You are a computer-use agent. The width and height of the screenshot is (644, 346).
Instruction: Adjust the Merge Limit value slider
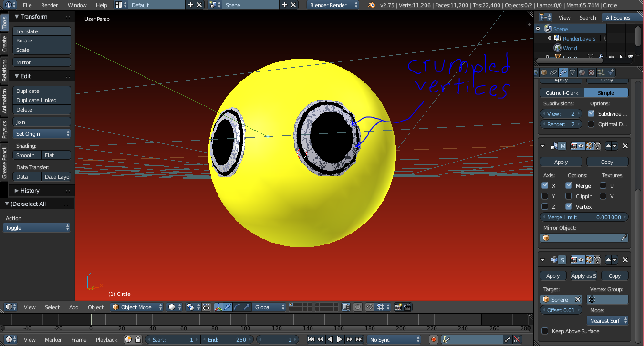584,217
